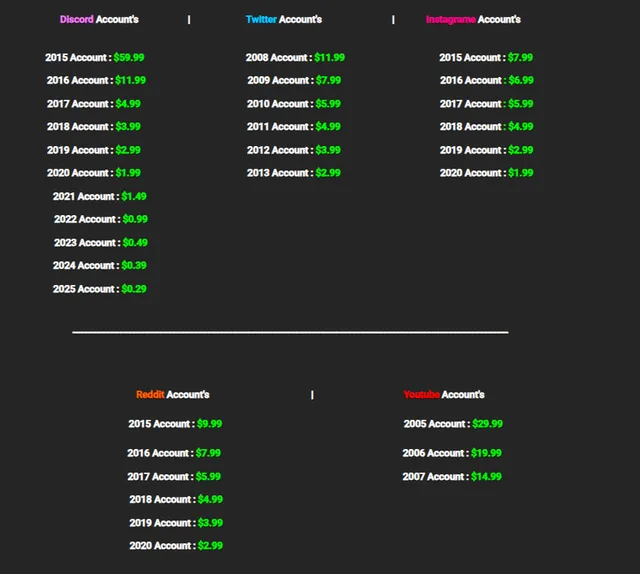Viewport: 640px width, 574px height.
Task: Pick Twitter 2011 Account : $4.99
Action: tap(294, 127)
